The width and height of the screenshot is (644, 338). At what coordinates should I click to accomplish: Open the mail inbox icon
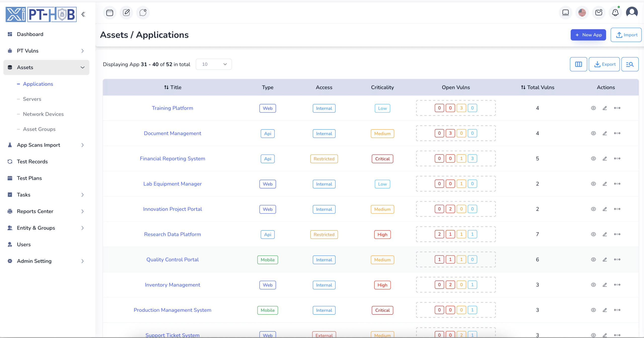599,13
